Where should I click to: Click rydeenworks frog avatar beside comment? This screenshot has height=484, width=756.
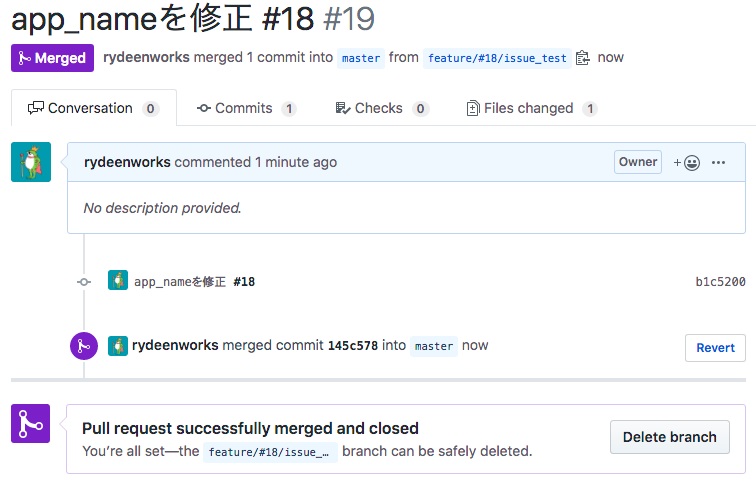pyautogui.click(x=31, y=162)
